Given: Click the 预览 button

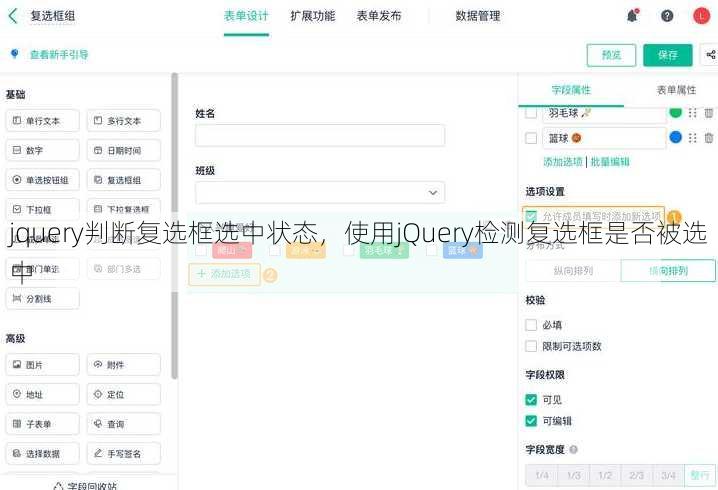Looking at the screenshot, I should pos(611,55).
